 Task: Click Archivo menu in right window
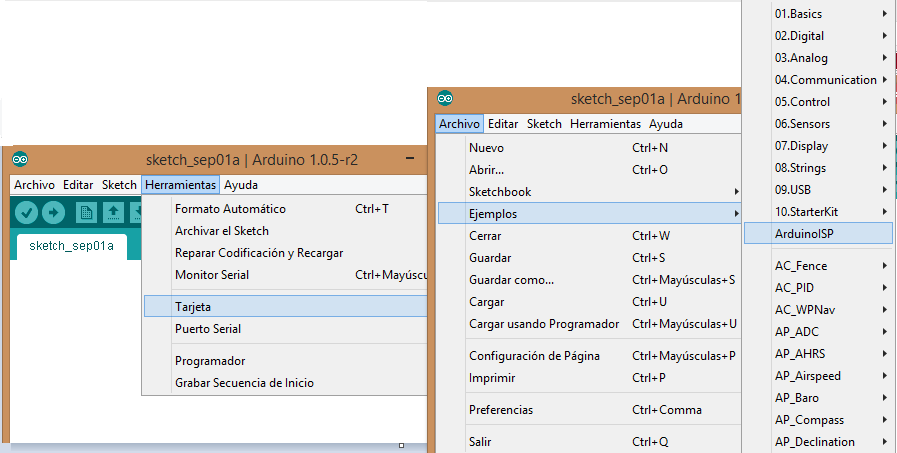459,124
